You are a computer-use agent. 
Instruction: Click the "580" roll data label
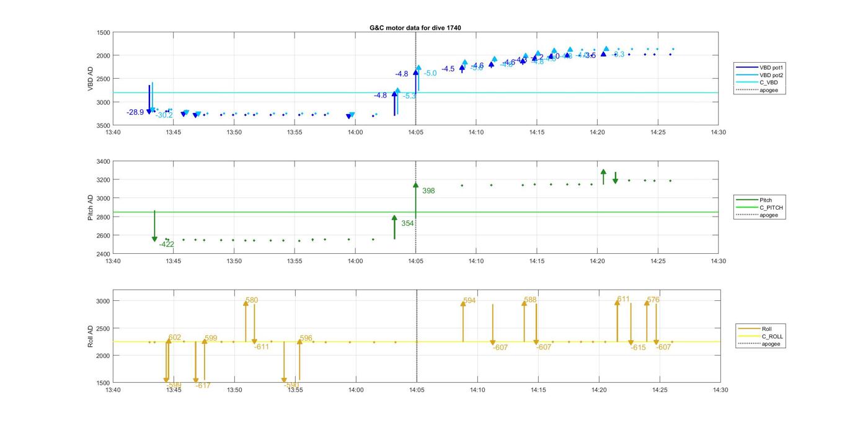coord(252,300)
